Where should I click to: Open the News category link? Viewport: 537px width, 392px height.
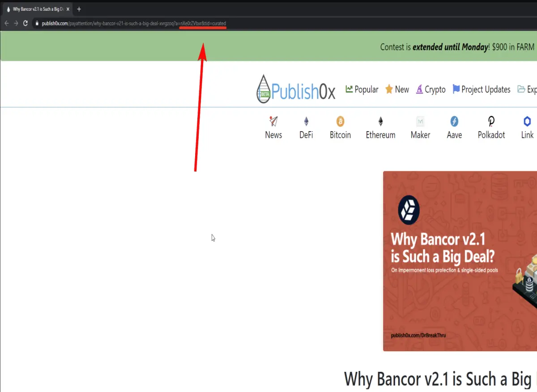[273, 135]
